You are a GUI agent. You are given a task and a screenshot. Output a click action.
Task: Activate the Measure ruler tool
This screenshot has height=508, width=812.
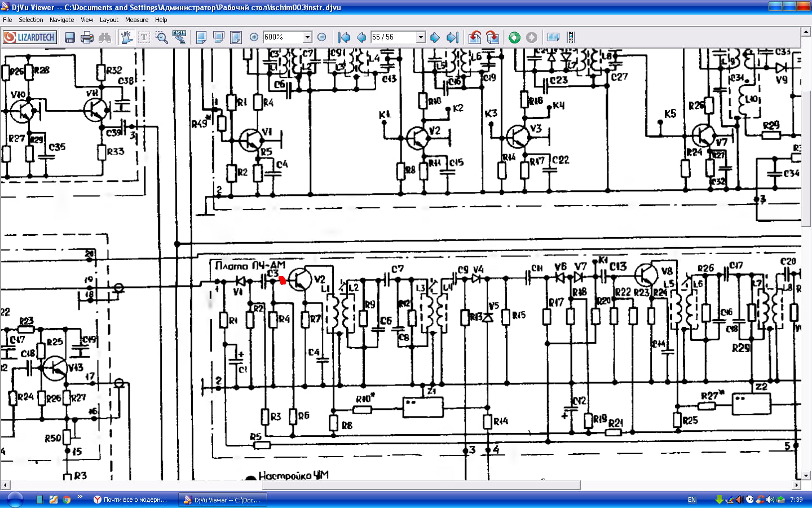(179, 37)
